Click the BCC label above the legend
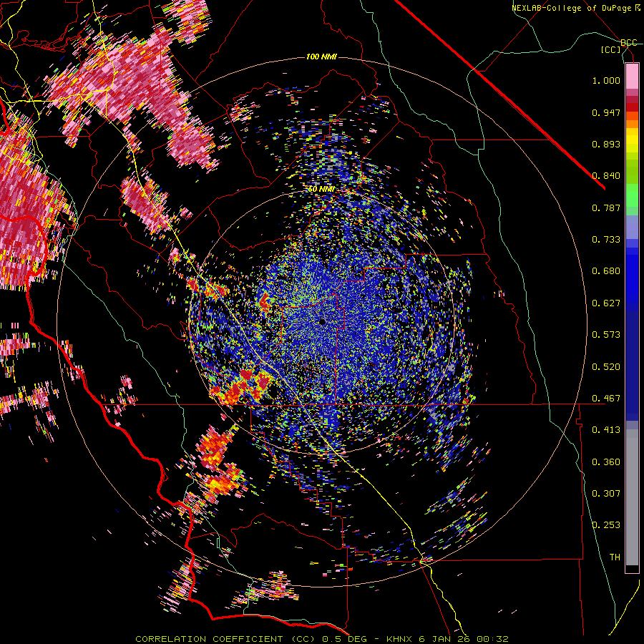644x644 pixels. (x=629, y=43)
